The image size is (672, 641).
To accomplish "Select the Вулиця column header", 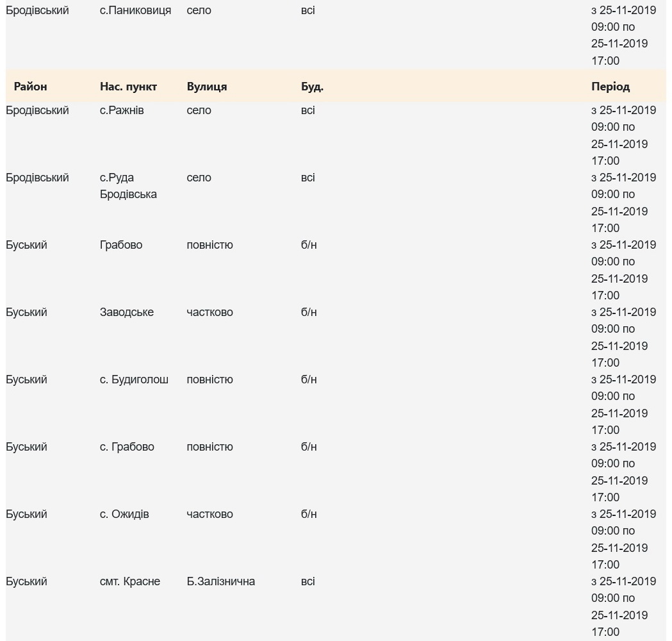I will (206, 87).
